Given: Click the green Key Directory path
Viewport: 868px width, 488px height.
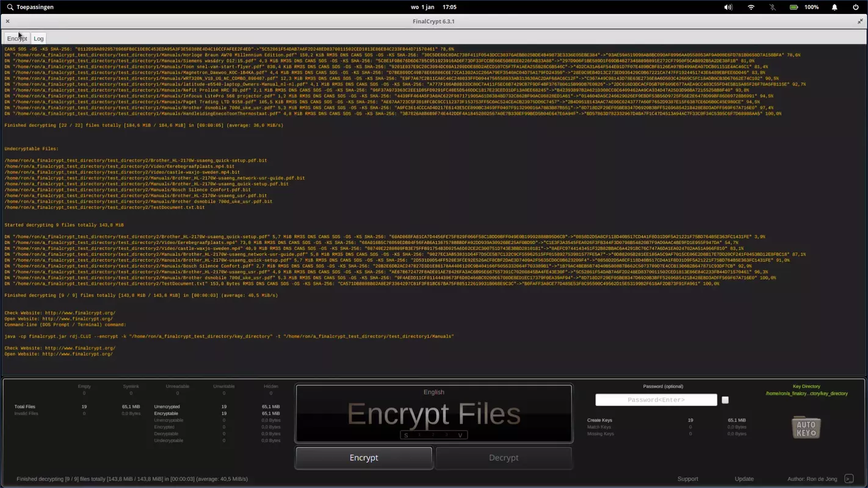Looking at the screenshot, I should (807, 393).
